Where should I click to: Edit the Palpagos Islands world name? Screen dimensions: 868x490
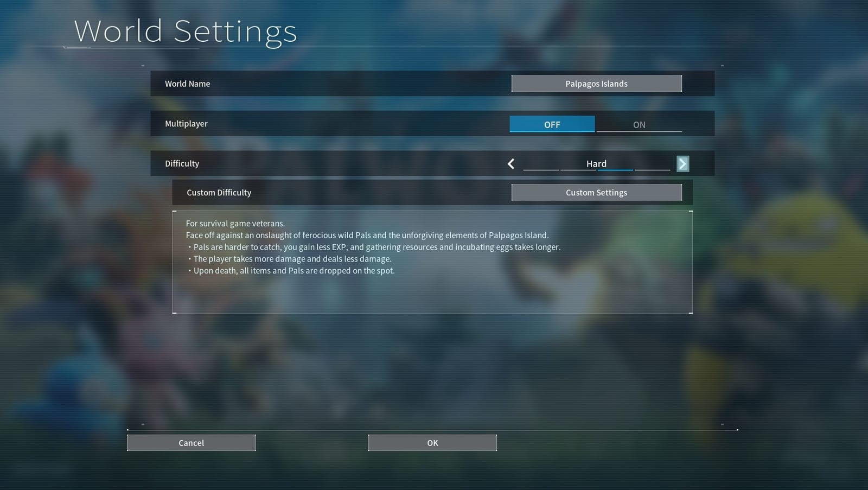coord(596,83)
